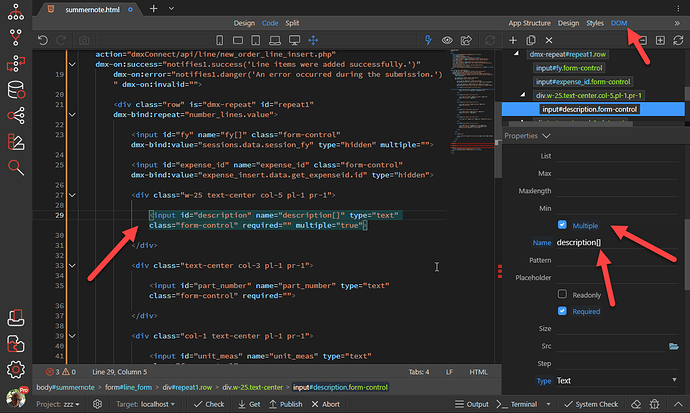Click the fit-to-screen cross arrows icon
Image resolution: width=690 pixels, height=413 pixels.
coord(313,40)
